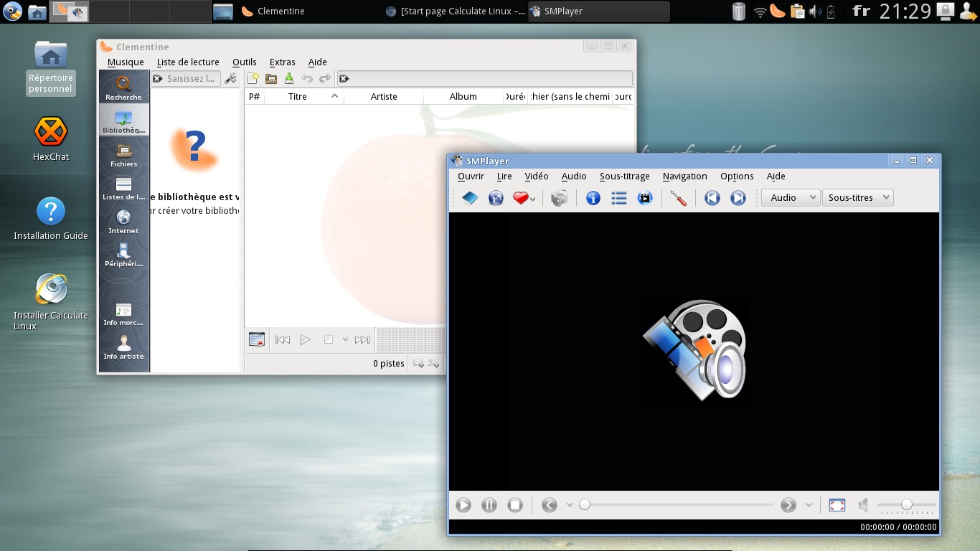Click the library options wrench icon in Clementine
Image resolution: width=980 pixels, height=551 pixels.
[230, 79]
